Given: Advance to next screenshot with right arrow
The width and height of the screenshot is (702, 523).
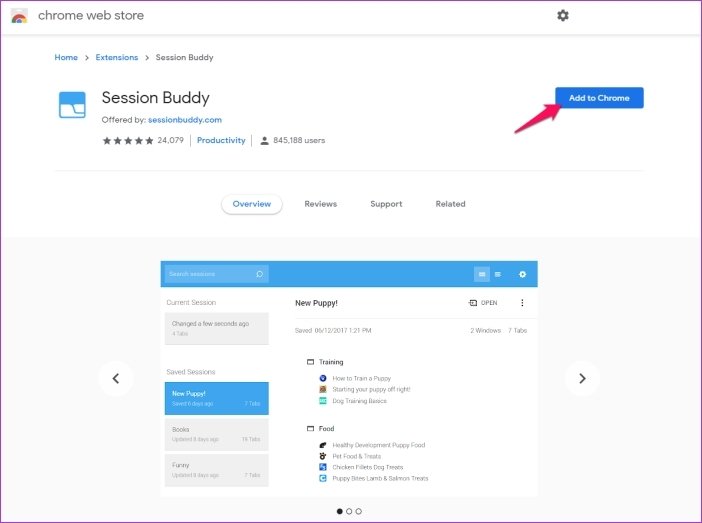Looking at the screenshot, I should tap(582, 378).
